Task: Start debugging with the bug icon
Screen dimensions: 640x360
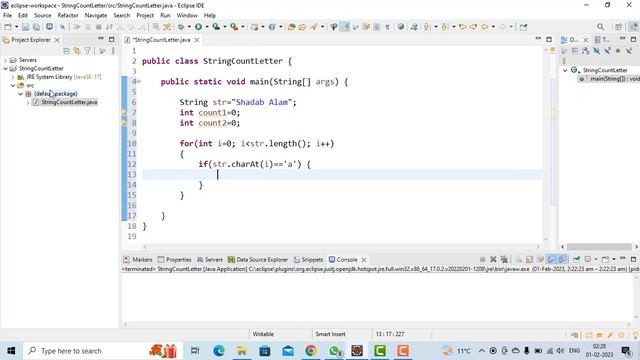Action: point(181,27)
